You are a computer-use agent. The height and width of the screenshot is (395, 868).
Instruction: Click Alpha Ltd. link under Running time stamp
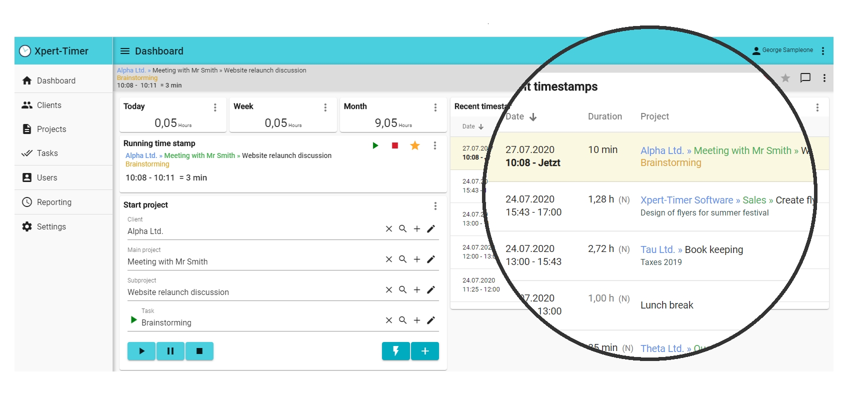141,155
